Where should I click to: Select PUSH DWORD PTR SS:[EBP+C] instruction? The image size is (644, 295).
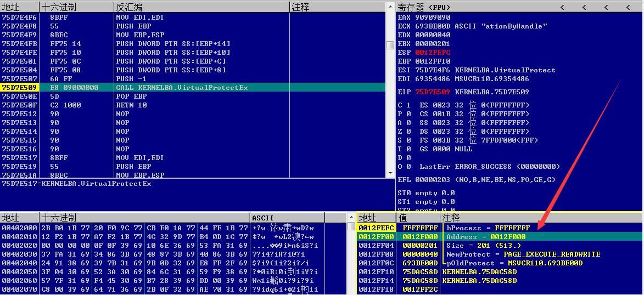click(x=171, y=61)
